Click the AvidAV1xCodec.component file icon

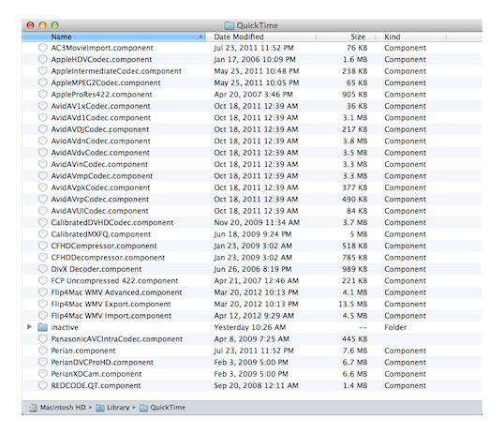[x=43, y=106]
